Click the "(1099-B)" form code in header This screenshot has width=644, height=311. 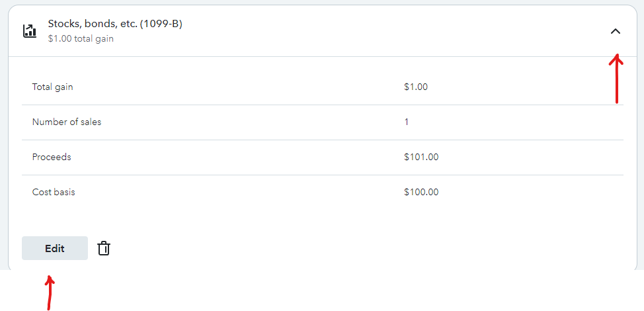[x=161, y=24]
